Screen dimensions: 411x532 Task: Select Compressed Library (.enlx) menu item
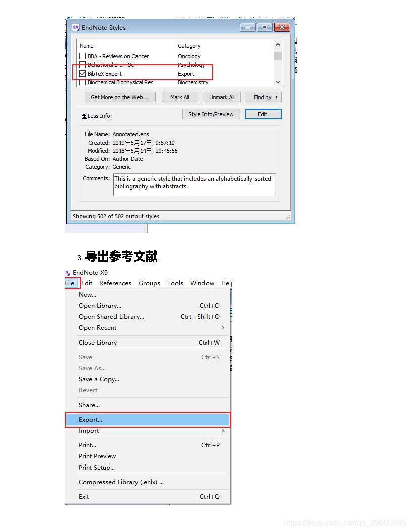tap(148, 482)
